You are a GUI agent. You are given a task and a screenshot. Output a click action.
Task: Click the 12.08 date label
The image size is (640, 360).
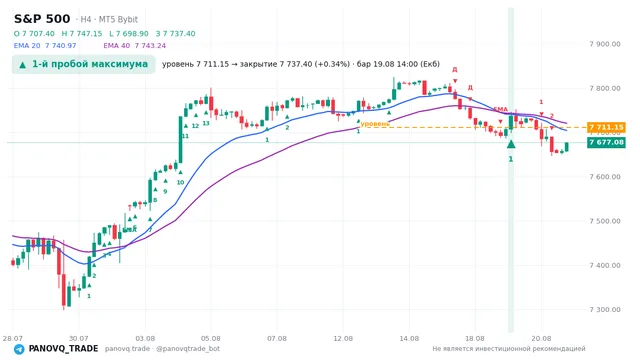[x=343, y=338]
